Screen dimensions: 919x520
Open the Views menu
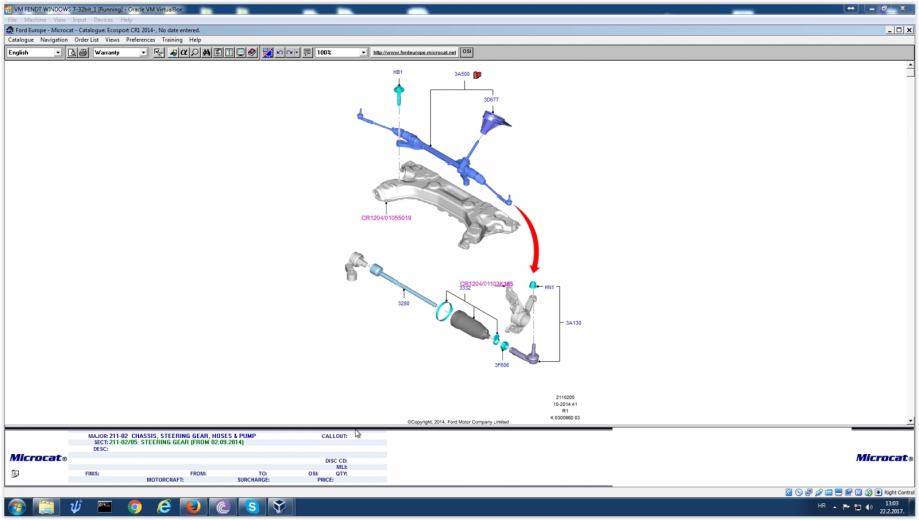click(x=112, y=40)
